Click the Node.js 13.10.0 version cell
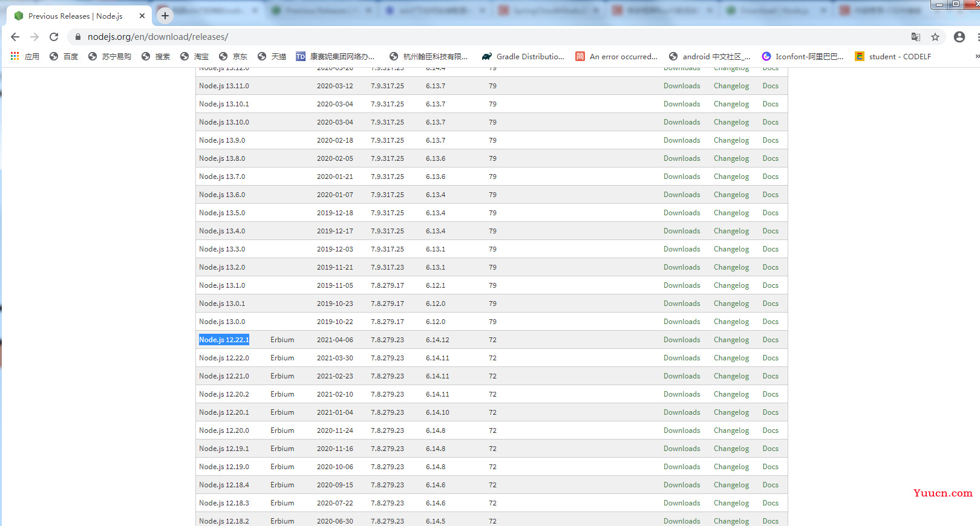 [224, 122]
